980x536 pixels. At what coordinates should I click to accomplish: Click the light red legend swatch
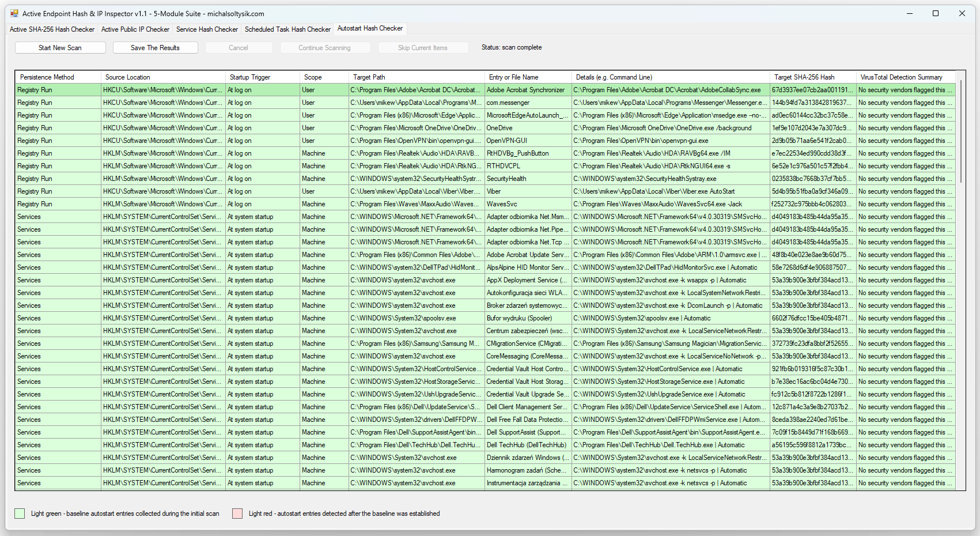point(237,514)
